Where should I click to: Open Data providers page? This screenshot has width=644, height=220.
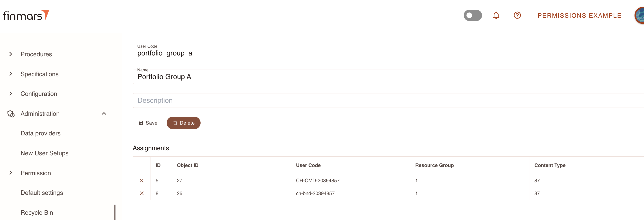click(41, 133)
